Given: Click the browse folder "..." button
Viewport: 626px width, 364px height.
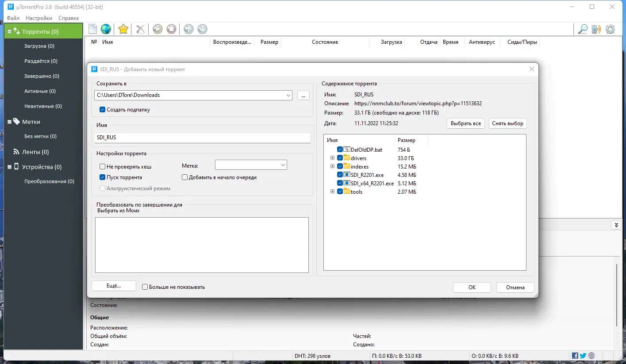Looking at the screenshot, I should pyautogui.click(x=303, y=95).
